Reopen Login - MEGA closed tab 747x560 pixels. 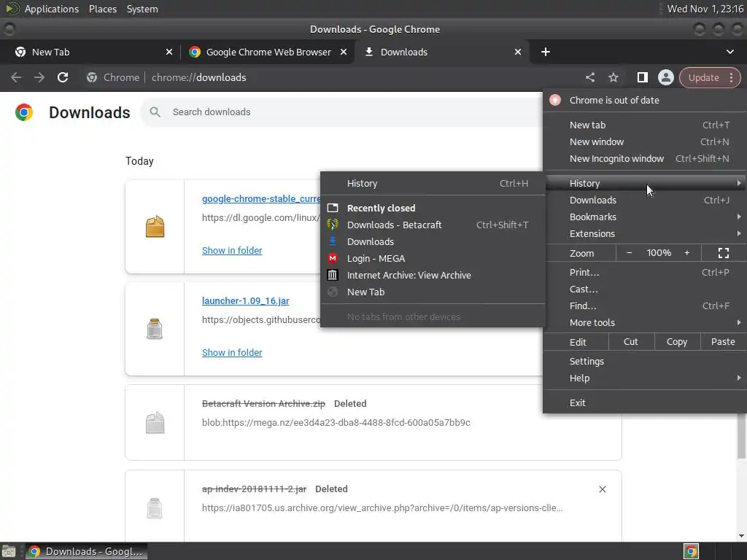pos(433,259)
